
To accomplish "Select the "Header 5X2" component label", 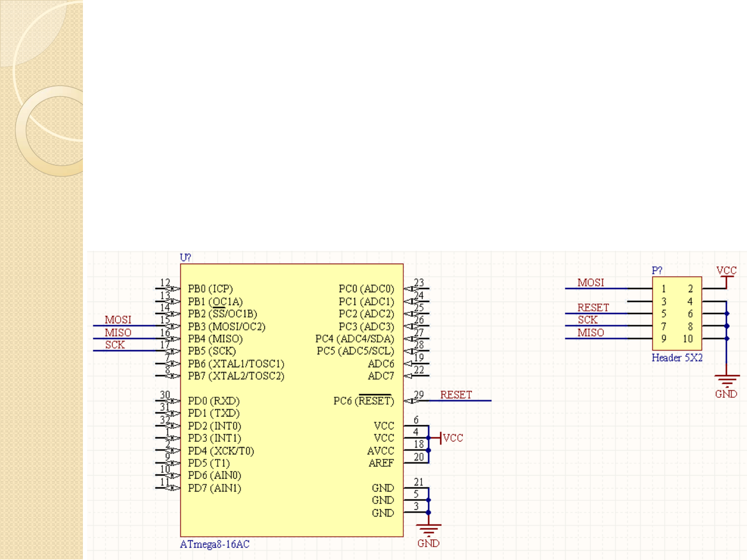I will click(x=677, y=358).
